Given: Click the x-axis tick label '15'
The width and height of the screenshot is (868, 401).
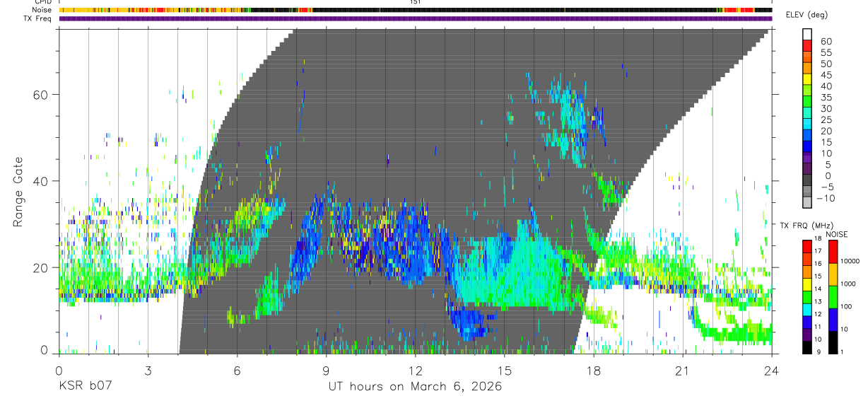Looking at the screenshot, I should (x=504, y=371).
